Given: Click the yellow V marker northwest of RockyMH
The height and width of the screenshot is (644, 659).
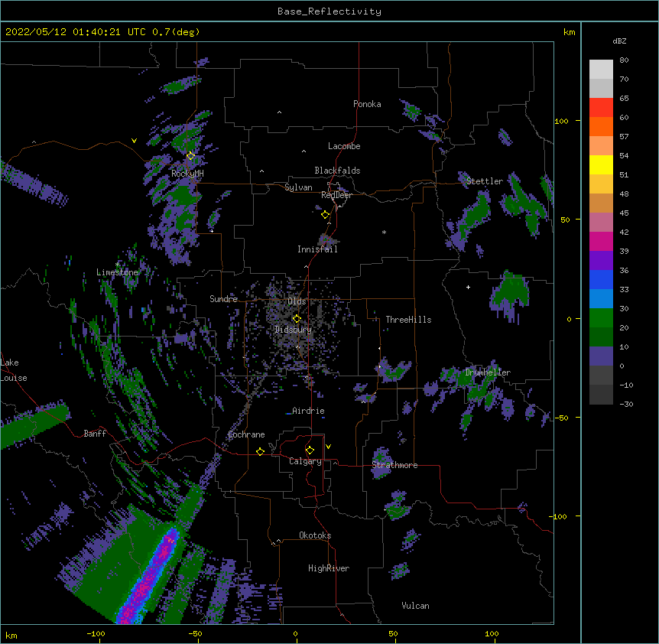Looking at the screenshot, I should point(134,141).
